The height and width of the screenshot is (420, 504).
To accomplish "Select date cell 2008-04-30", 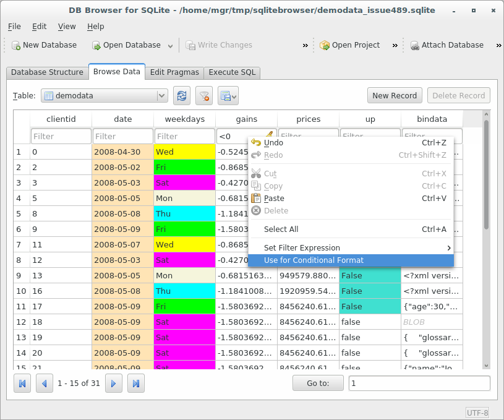I will [x=123, y=152].
